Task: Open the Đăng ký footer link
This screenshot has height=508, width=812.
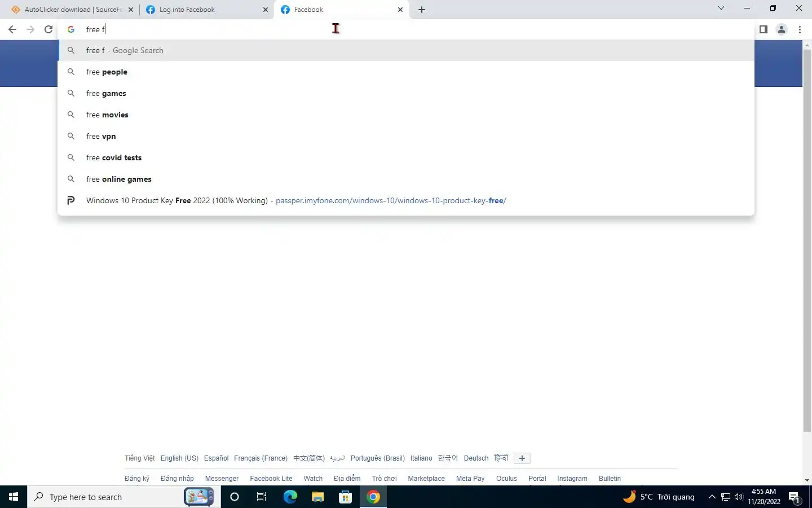Action: pyautogui.click(x=137, y=479)
